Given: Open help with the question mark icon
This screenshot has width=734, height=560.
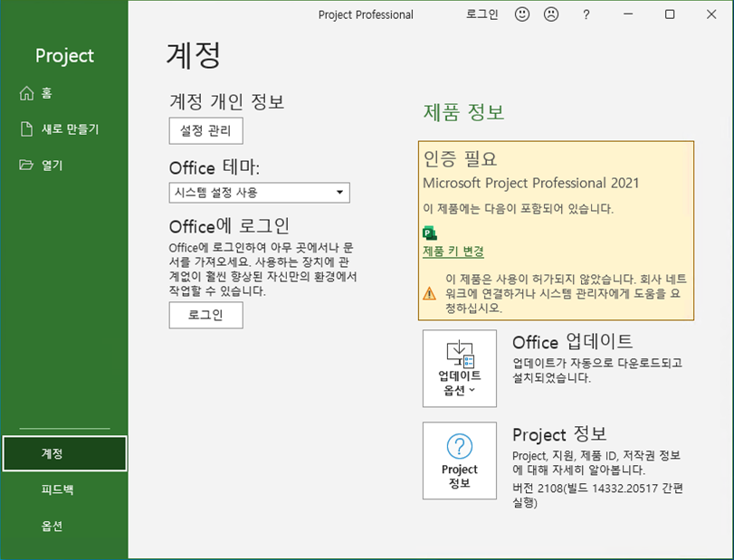Looking at the screenshot, I should pyautogui.click(x=586, y=15).
